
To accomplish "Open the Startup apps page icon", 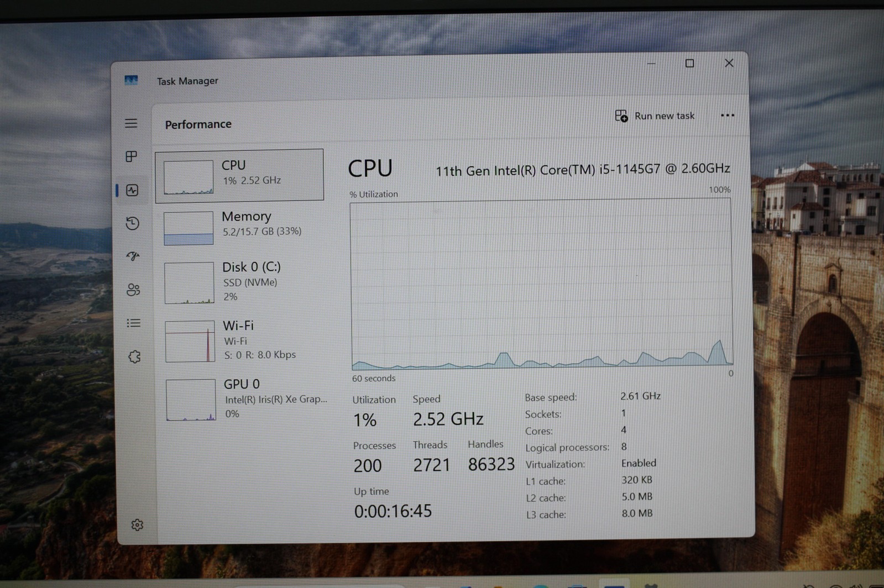I will click(x=133, y=256).
